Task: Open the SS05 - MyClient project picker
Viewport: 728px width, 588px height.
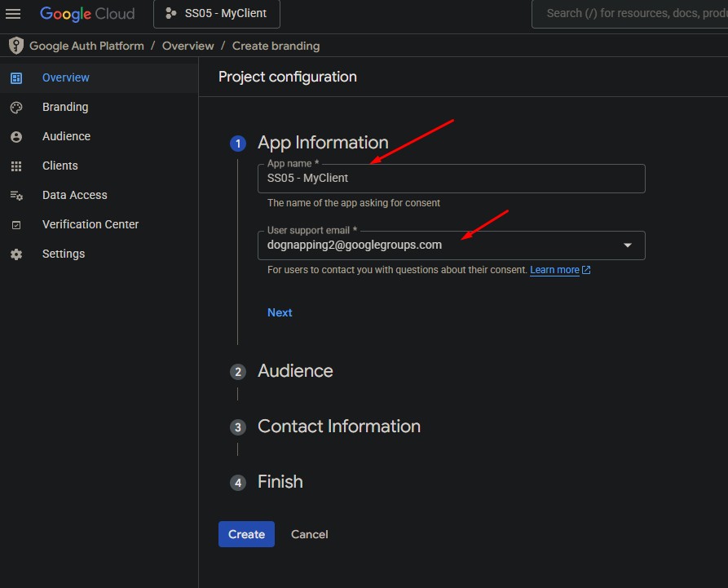Action: click(x=216, y=14)
